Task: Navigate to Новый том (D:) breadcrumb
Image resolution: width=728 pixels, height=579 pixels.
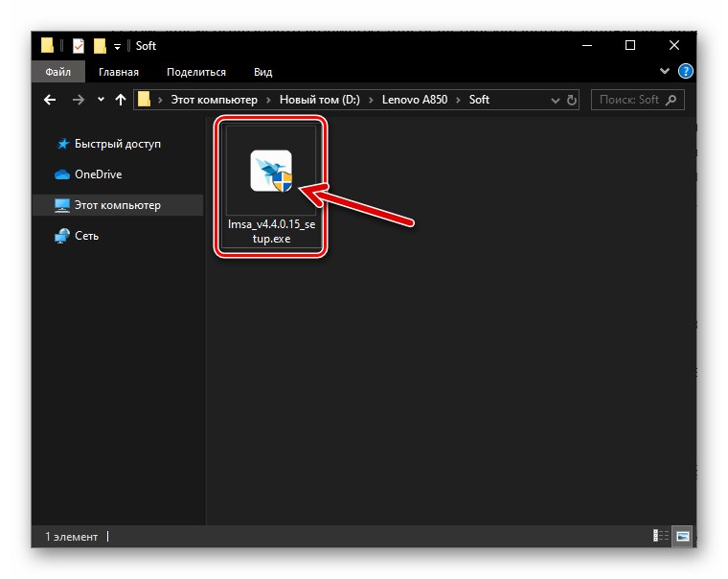Action: (319, 100)
